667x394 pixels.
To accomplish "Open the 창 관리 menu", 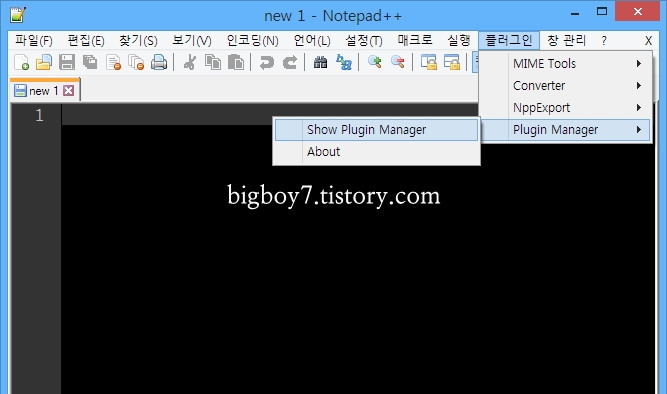I will click(x=566, y=40).
